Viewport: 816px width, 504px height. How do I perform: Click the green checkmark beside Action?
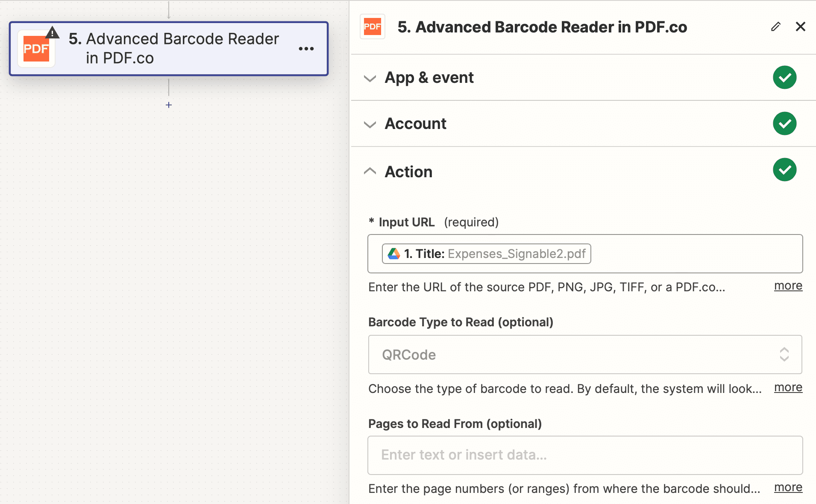coord(784,170)
